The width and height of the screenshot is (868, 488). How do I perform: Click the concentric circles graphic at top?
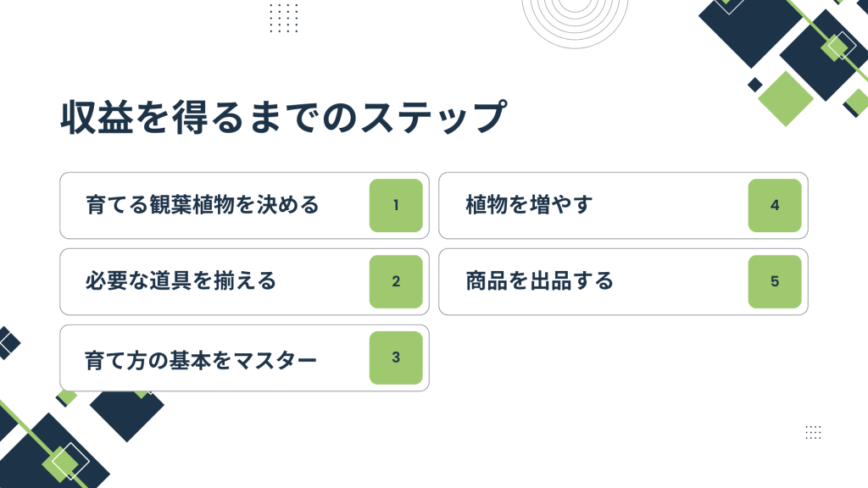click(575, 22)
